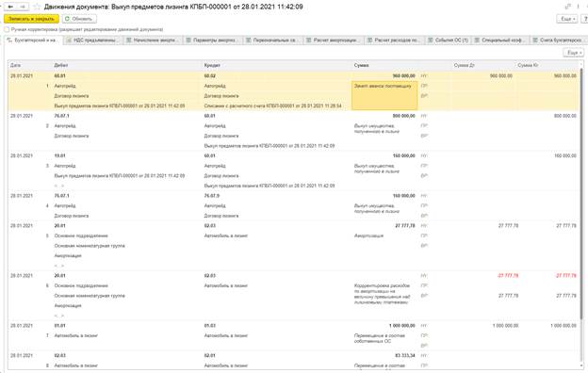Select "960 000,00" value in Сумма Дт column
The width and height of the screenshot is (588, 373).
(x=501, y=75)
